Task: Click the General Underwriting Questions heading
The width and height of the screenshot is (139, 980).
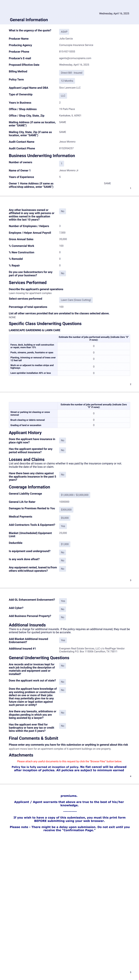Action: point(39,658)
